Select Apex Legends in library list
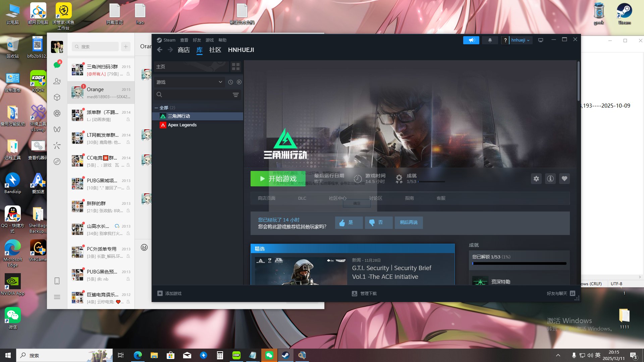Image resolution: width=644 pixels, height=362 pixels. 182,125
